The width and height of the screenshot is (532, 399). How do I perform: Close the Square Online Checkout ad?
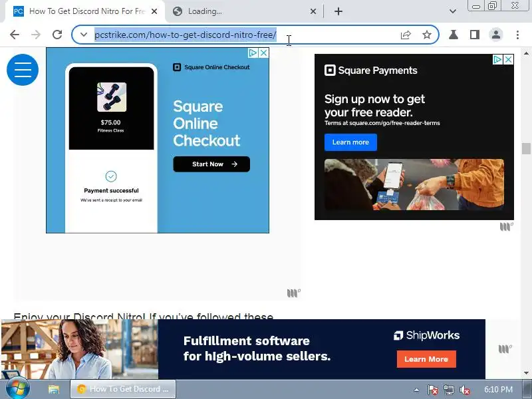263,53
